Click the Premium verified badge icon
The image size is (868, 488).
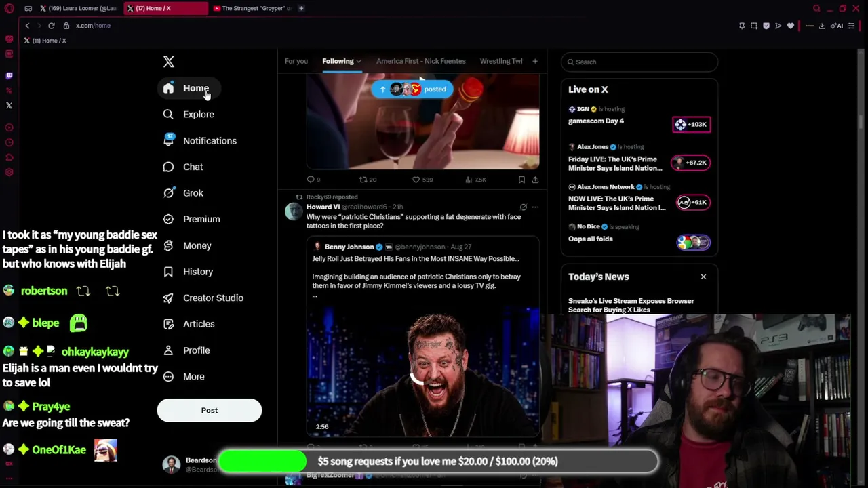168,219
